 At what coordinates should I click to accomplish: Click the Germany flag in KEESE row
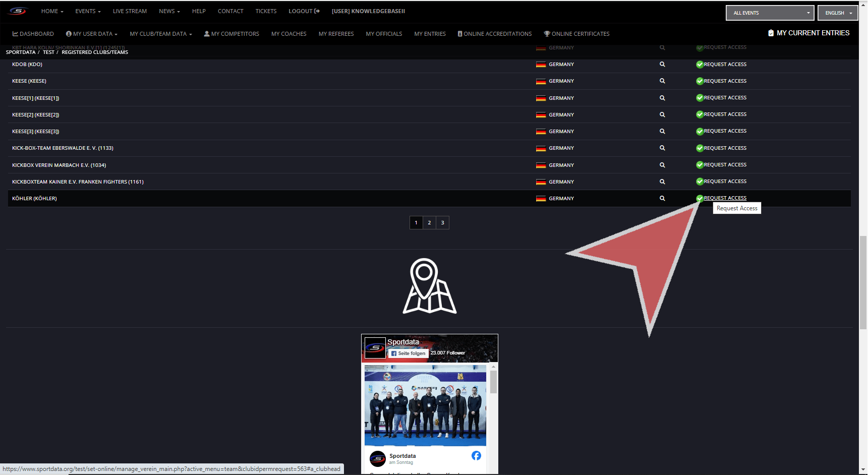coord(541,81)
